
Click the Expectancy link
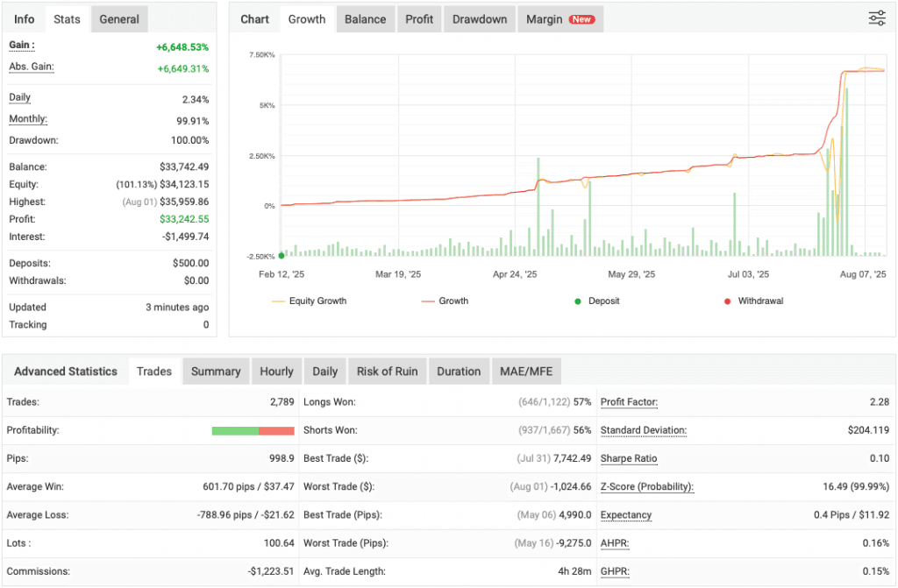click(625, 515)
